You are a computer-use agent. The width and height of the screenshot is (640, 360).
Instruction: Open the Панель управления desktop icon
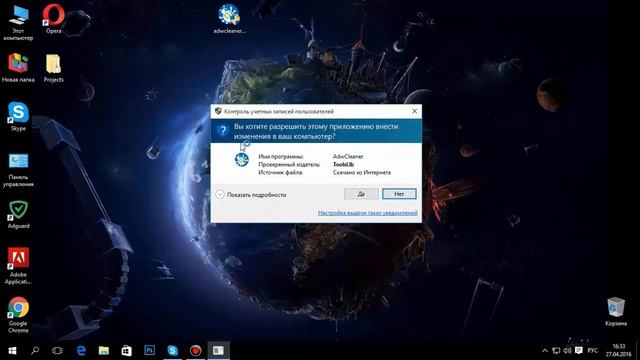click(x=18, y=169)
